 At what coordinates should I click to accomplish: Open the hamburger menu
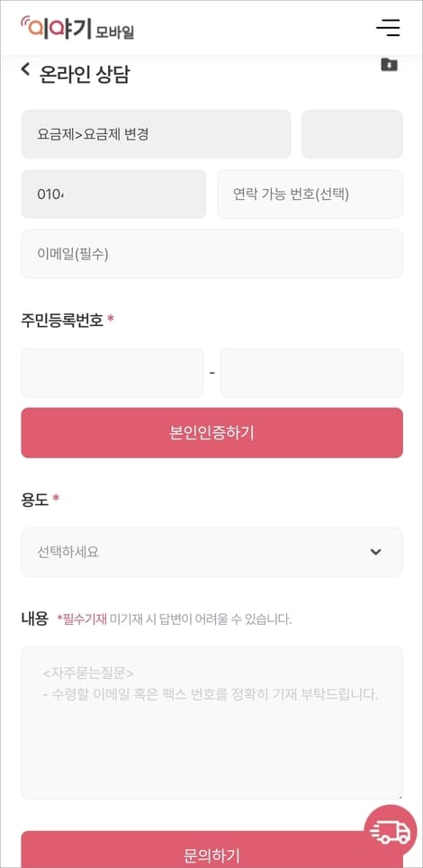click(x=388, y=28)
